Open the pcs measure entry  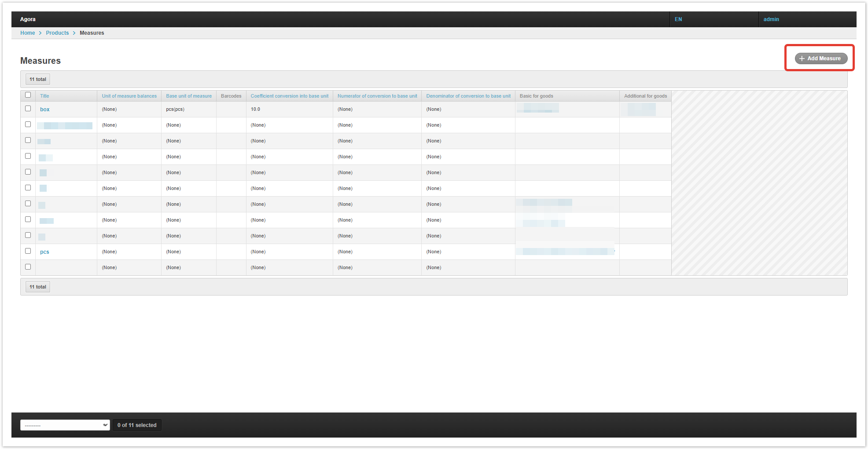(x=44, y=252)
